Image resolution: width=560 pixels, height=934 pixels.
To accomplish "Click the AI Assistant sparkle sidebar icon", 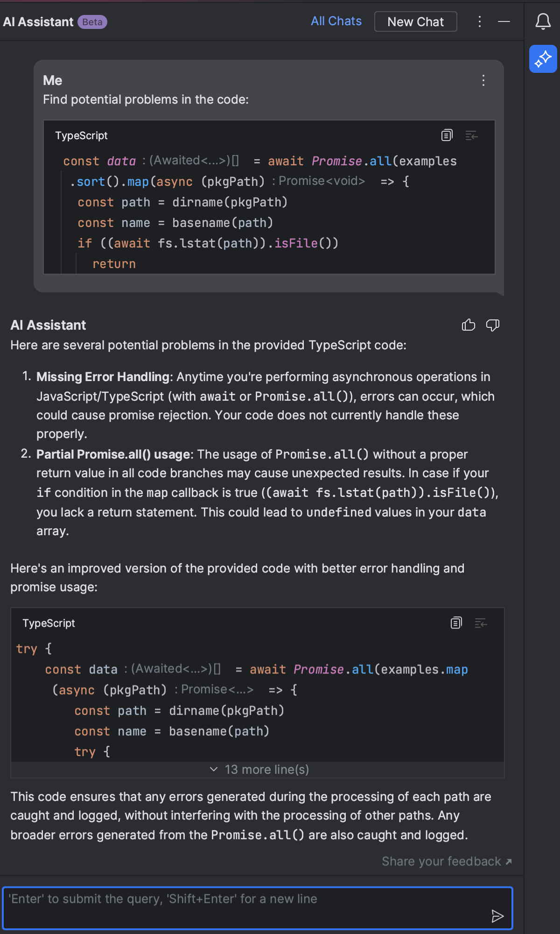I will [x=543, y=59].
